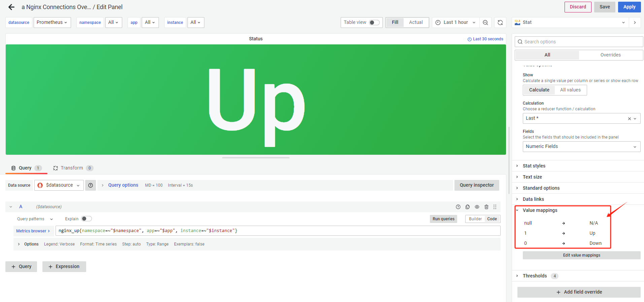Select Actual display mode
This screenshot has width=644, height=302.
[x=416, y=23]
